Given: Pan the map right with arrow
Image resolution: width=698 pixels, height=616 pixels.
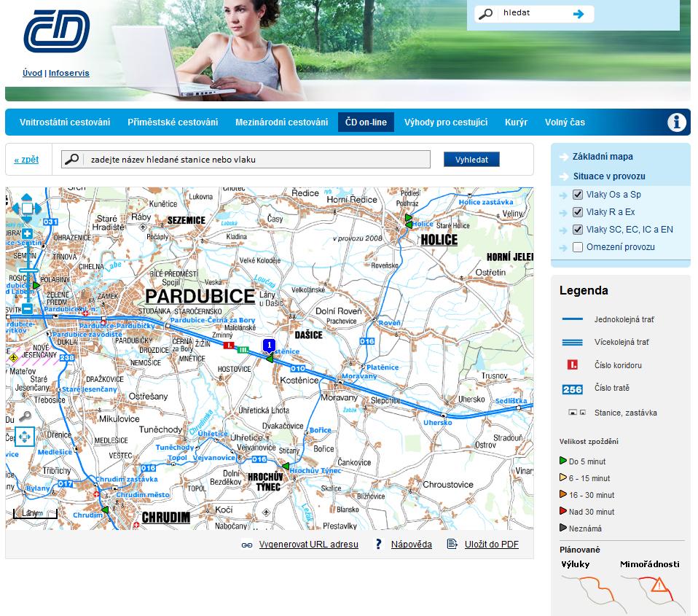Looking at the screenshot, I should (x=39, y=208).
